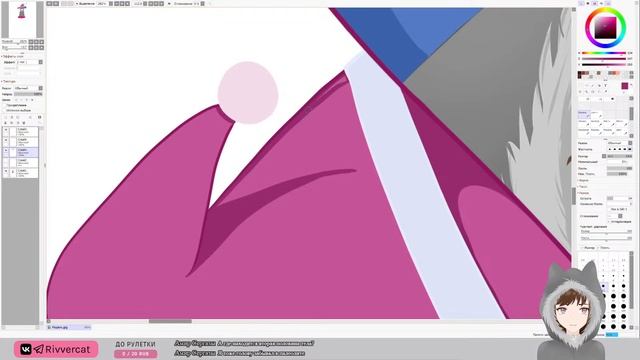Image resolution: width=640 pixels, height=360 pixels.
Task: Toggle the Плотн. pressure checkbox
Action: (598, 248)
